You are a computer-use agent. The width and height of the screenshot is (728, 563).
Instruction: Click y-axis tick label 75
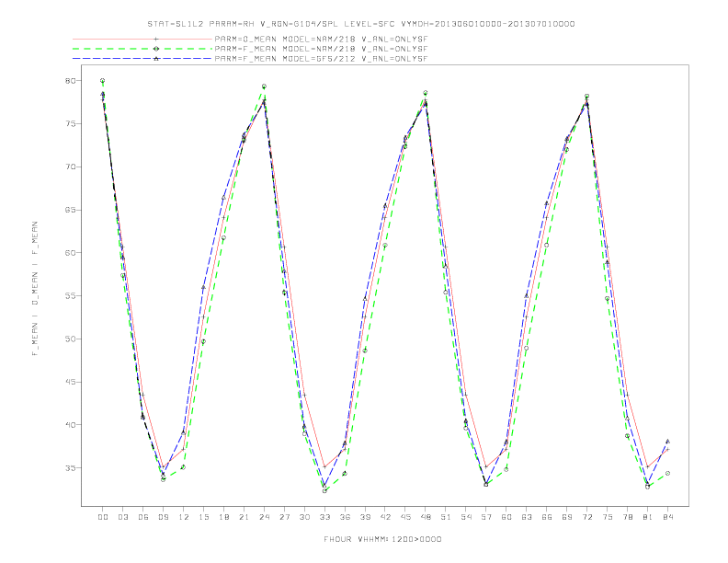tap(70, 123)
